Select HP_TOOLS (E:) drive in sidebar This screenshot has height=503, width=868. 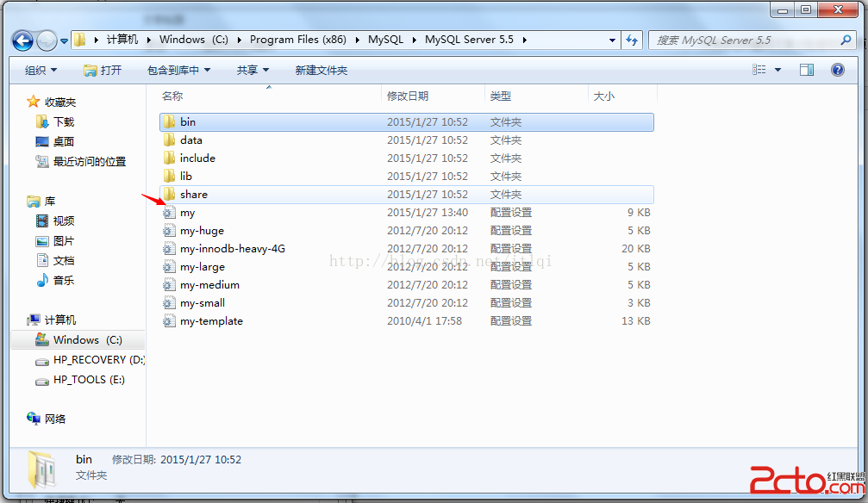[x=89, y=380]
